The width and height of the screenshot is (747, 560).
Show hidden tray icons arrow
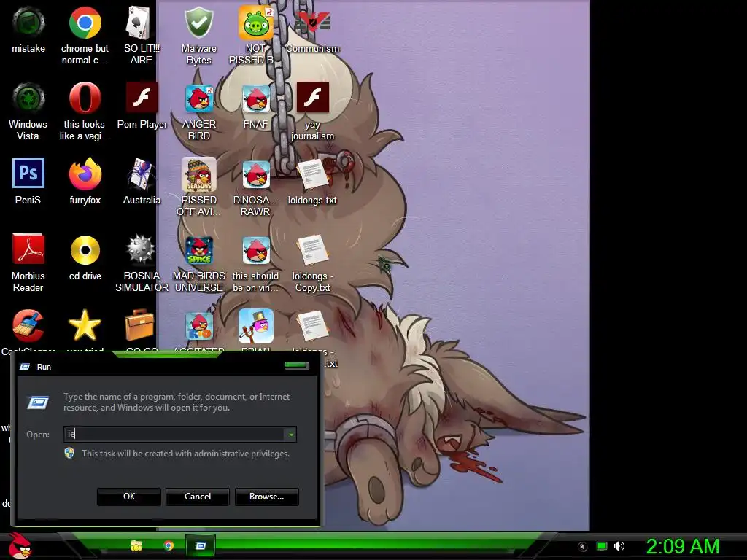[583, 547]
